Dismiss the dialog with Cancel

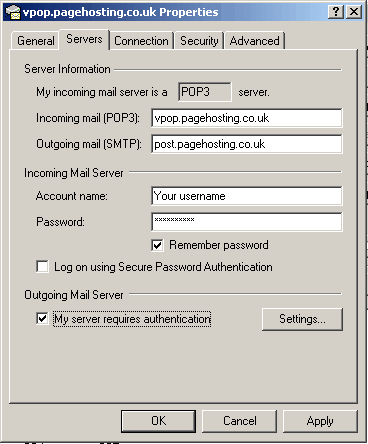coord(240,421)
